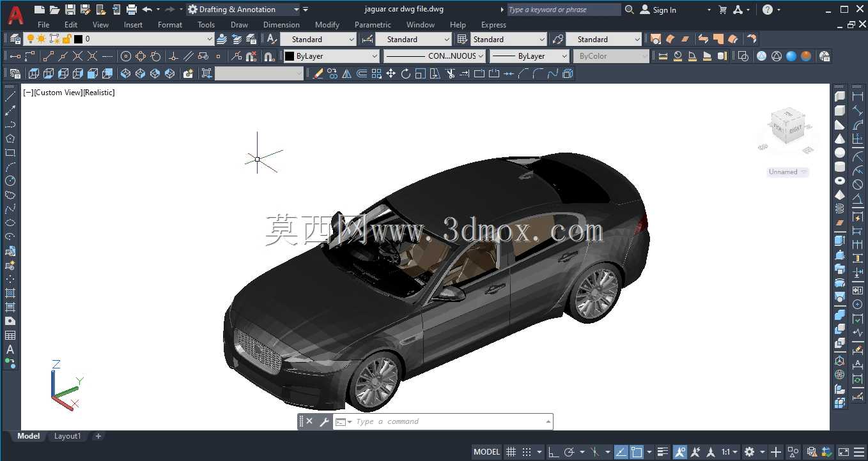The width and height of the screenshot is (868, 461).
Task: Open the dimension style Standard dropdown
Action: (x=412, y=39)
